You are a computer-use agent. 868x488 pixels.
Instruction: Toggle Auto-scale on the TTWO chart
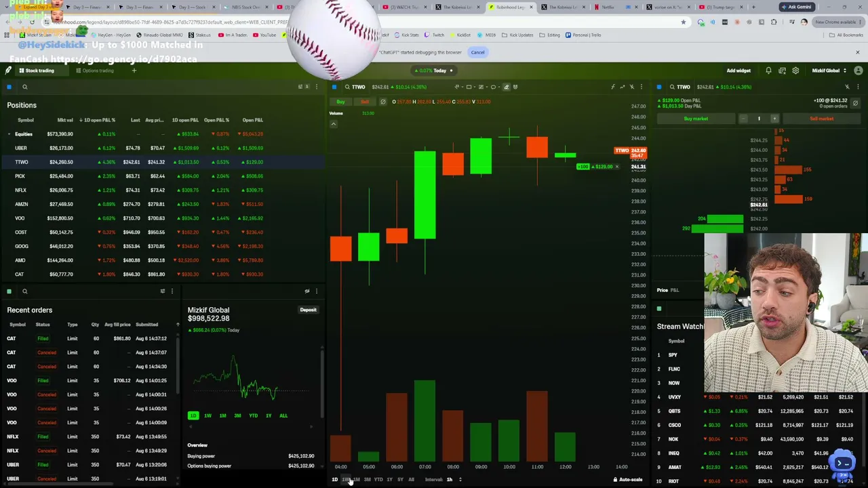627,480
